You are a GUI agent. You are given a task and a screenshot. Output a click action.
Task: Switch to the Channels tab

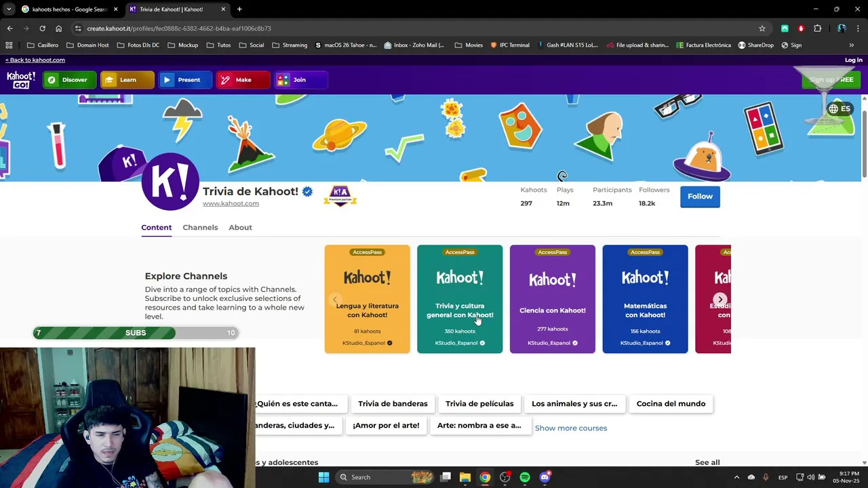200,228
